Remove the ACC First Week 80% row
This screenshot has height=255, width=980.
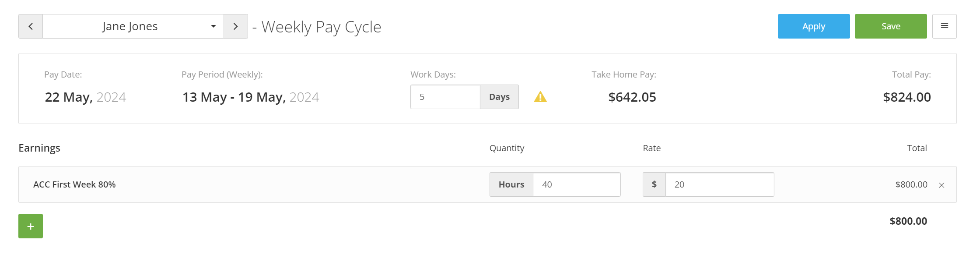[x=941, y=185]
